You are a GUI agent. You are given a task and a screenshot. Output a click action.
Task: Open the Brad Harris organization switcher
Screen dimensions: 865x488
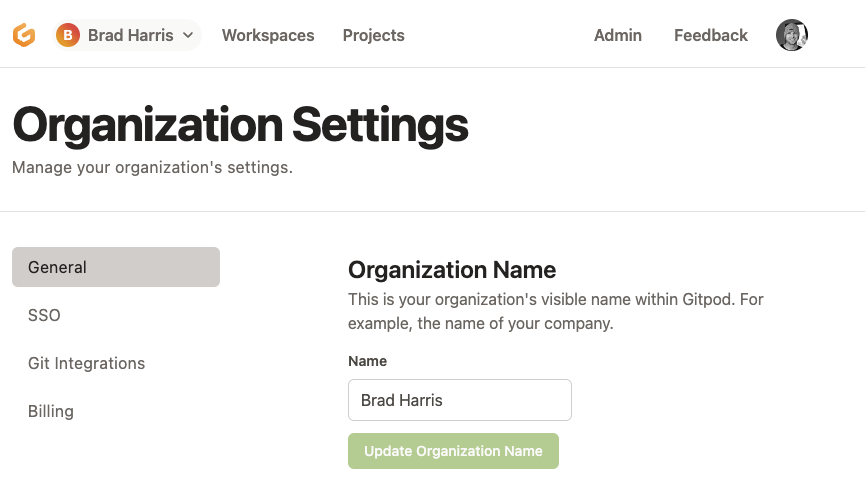127,35
